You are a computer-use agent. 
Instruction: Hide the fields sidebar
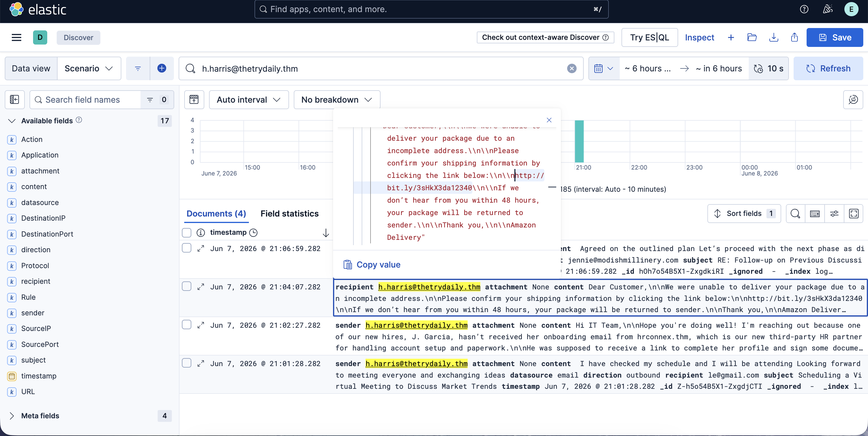[x=14, y=100]
